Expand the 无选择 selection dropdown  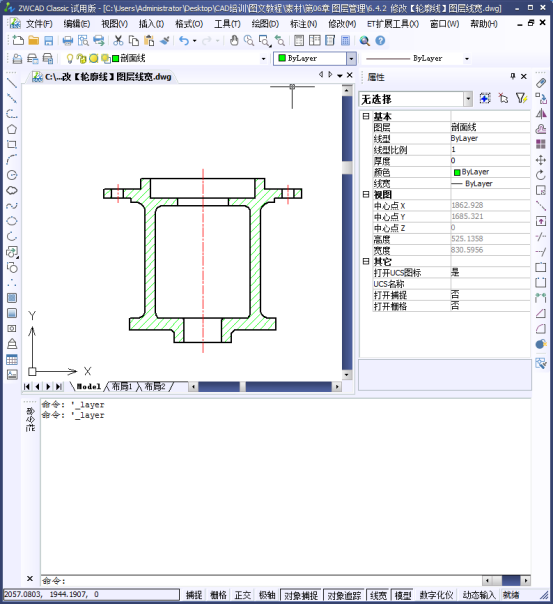click(468, 99)
